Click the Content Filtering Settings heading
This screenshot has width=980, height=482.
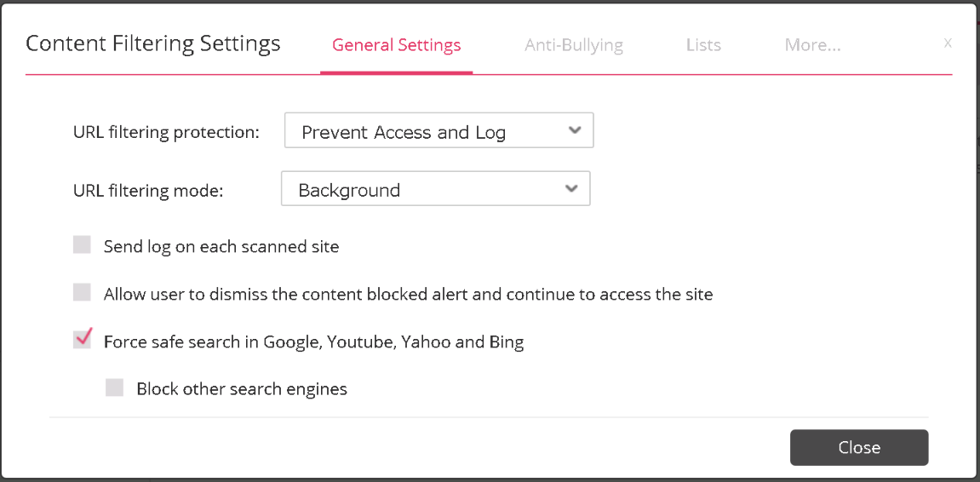tap(153, 43)
